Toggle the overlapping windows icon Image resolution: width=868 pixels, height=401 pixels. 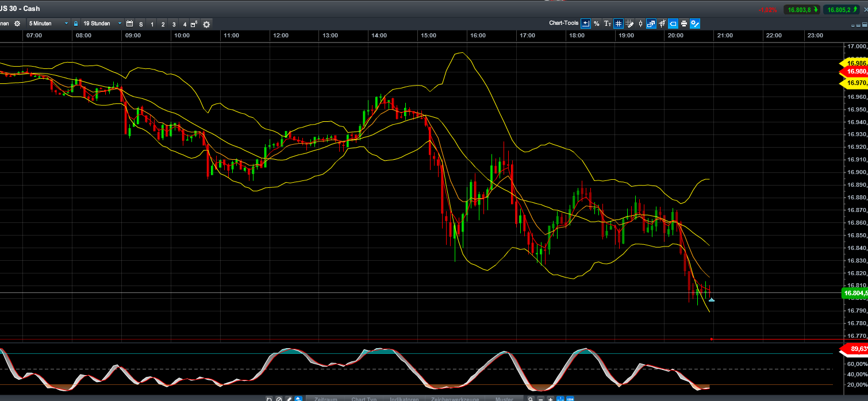(x=651, y=24)
